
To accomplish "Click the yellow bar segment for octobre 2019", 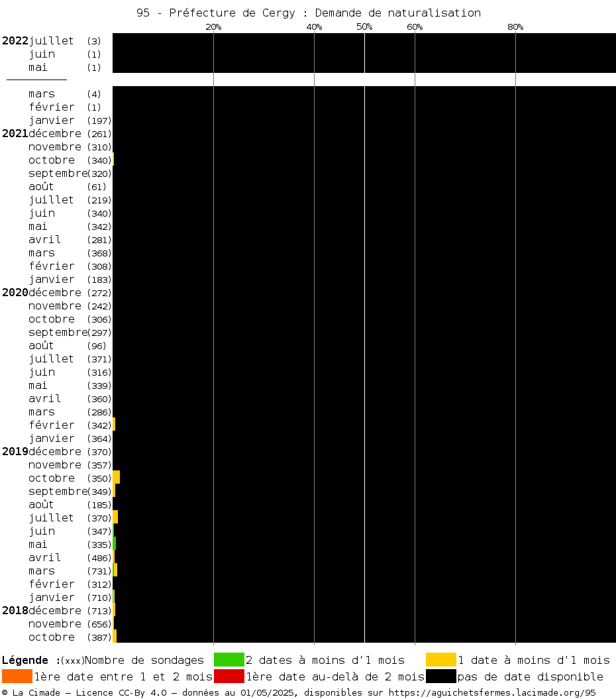I will coord(117,477).
